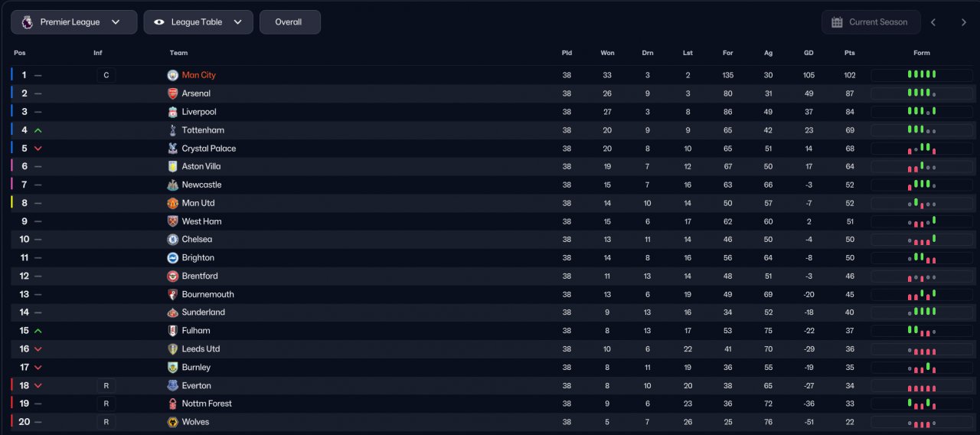Image resolution: width=980 pixels, height=435 pixels.
Task: Click the Everton relegated 'R' badge
Action: (106, 385)
